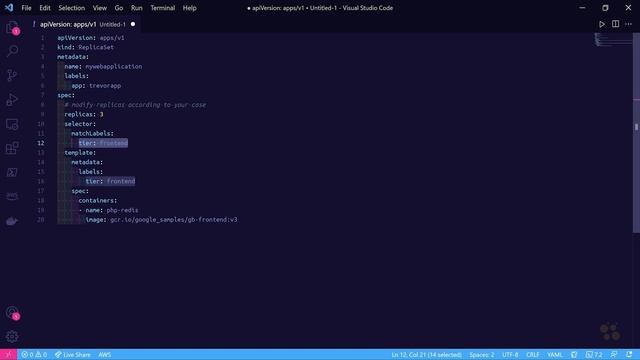The width and height of the screenshot is (640, 360).
Task: Open the Search view in activity bar
Action: 12,51
